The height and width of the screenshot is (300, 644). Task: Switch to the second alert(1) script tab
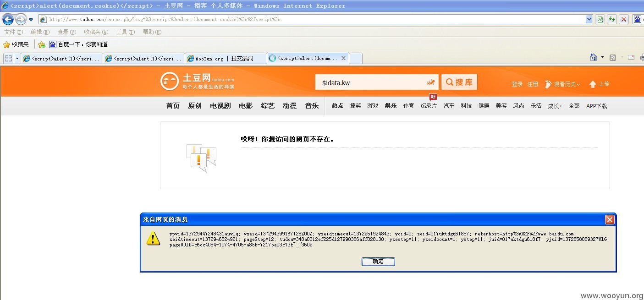point(143,58)
